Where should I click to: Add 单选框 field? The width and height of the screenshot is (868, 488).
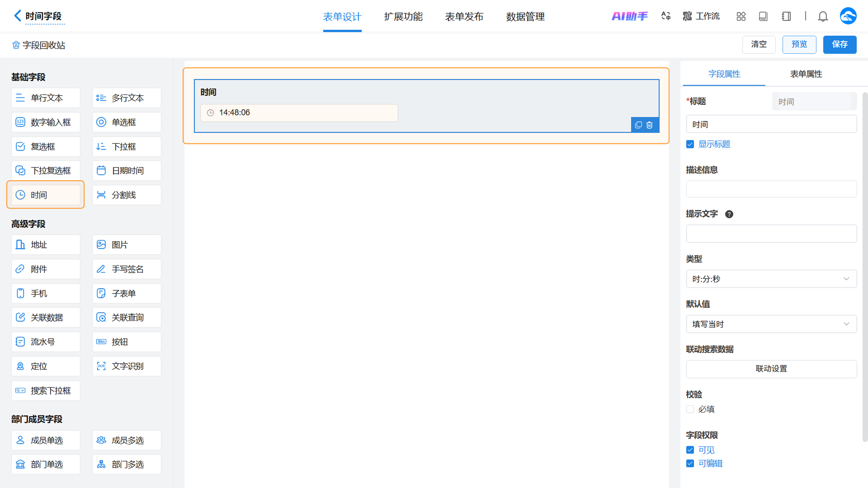pyautogui.click(x=127, y=122)
